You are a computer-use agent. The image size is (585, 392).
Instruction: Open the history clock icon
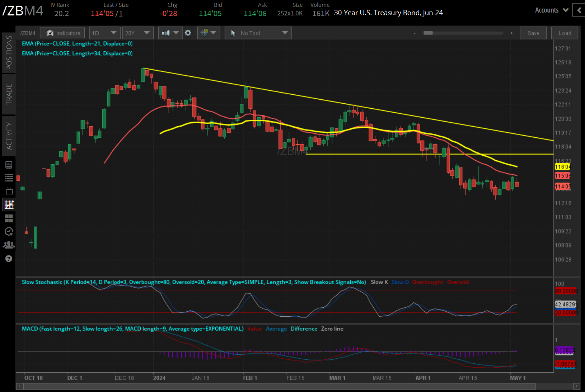click(9, 232)
